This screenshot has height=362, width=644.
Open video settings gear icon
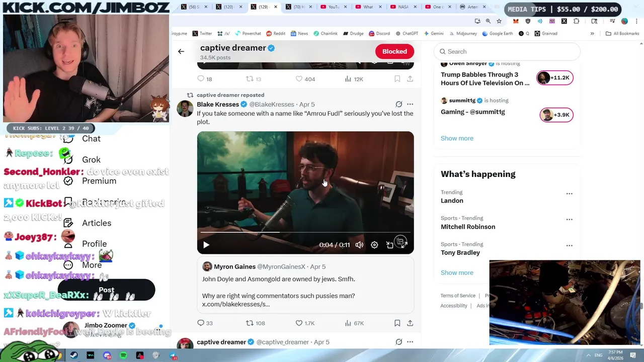[x=374, y=245]
